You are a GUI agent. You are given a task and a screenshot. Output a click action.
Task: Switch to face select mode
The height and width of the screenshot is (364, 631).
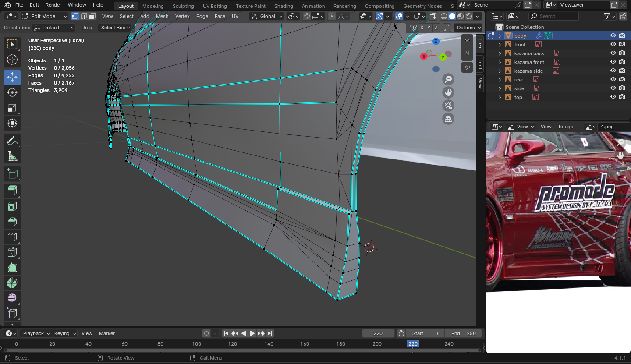click(x=92, y=16)
